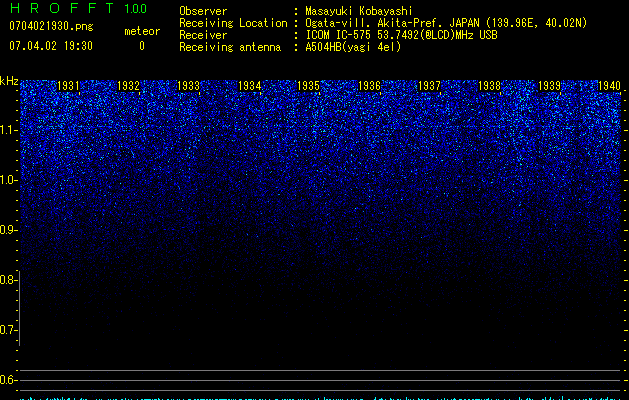Select the filename 0704021930.png

pos(51,26)
